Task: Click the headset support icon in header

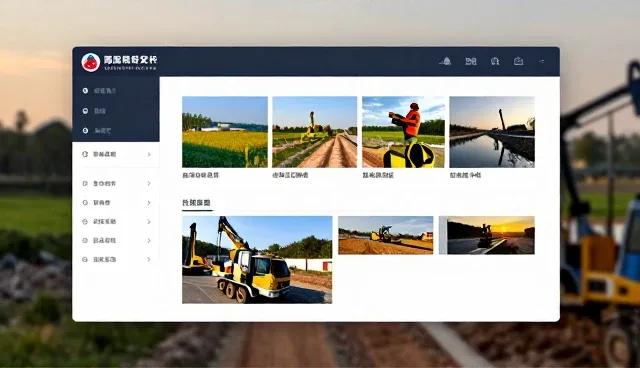Action: pos(495,61)
